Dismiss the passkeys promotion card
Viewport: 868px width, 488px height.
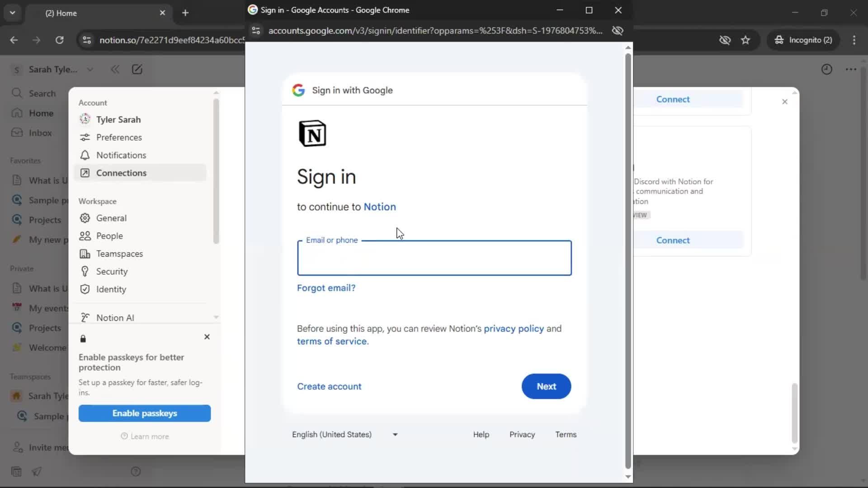click(207, 337)
